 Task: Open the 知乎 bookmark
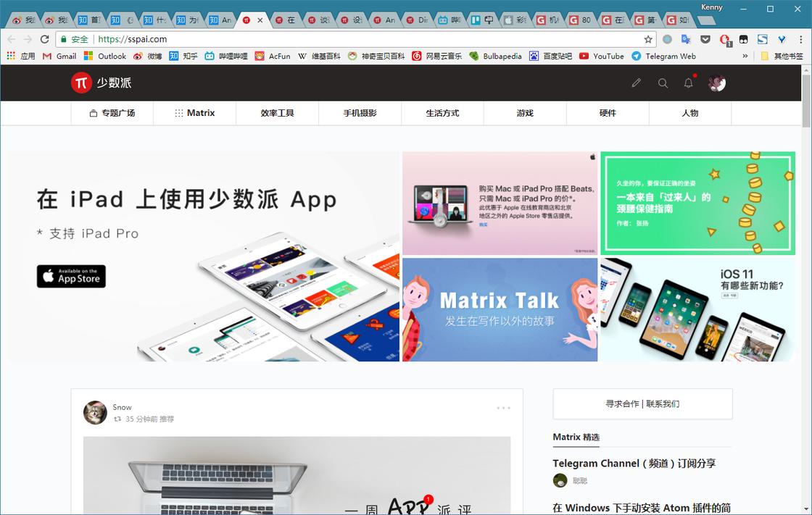click(x=183, y=56)
